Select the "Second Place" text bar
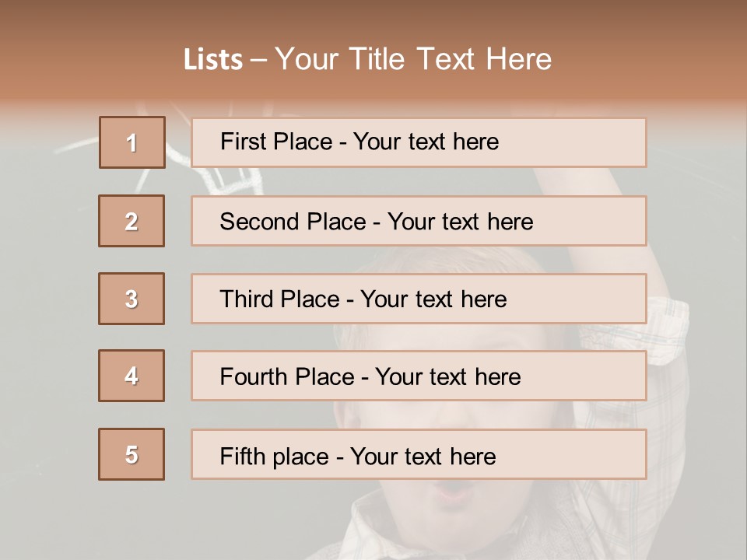Image resolution: width=747 pixels, height=560 pixels. tap(419, 221)
